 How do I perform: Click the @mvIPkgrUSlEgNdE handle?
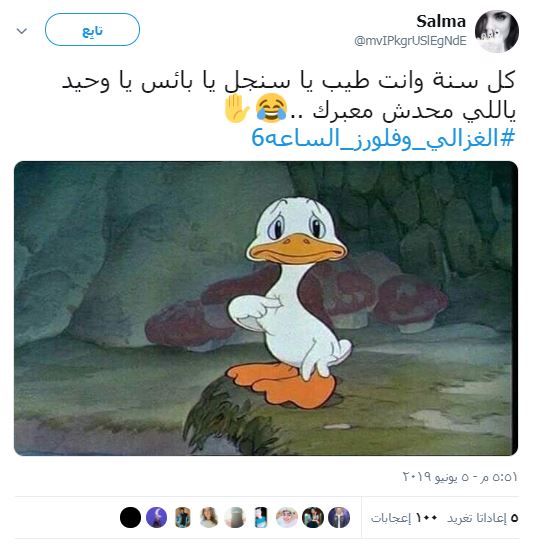[x=410, y=41]
